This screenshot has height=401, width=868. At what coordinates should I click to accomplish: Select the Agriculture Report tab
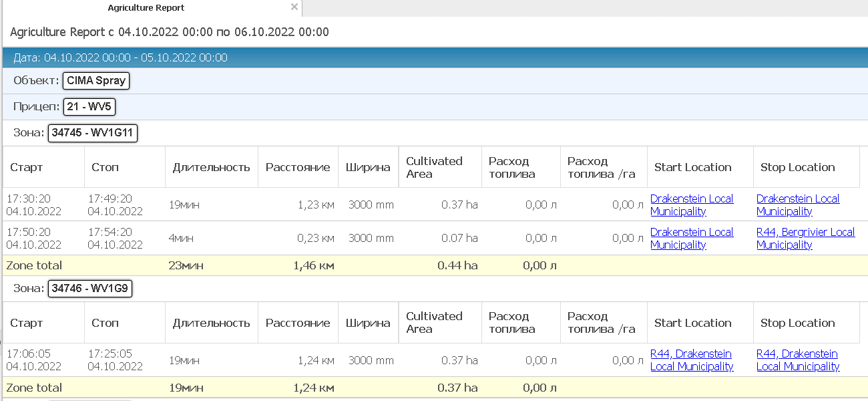tap(146, 8)
